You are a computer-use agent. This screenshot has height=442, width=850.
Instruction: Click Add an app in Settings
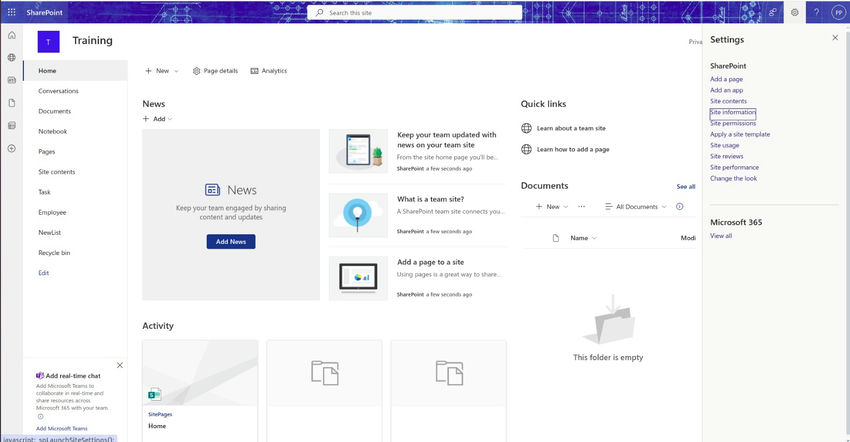point(726,90)
